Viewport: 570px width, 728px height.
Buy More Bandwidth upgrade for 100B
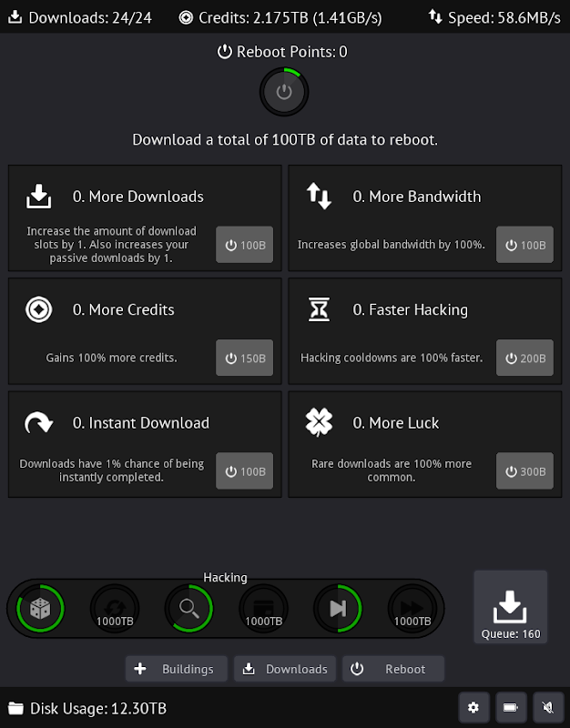point(524,245)
